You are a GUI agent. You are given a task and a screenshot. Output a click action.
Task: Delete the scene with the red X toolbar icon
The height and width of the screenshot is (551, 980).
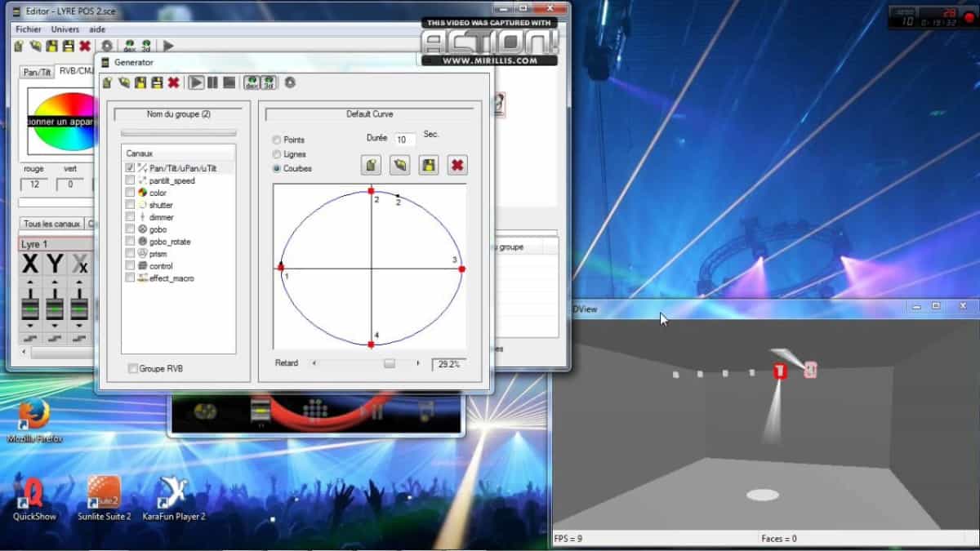[x=173, y=82]
